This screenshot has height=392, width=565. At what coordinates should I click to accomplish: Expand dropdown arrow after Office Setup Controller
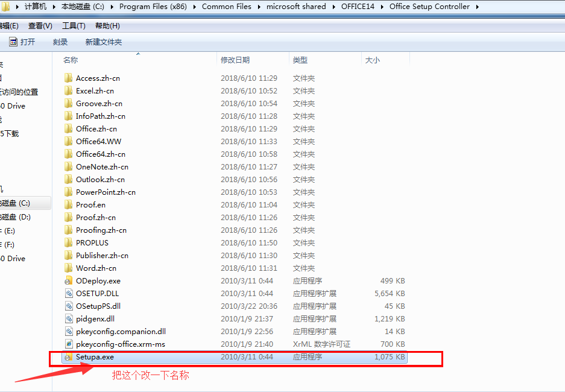tap(478, 7)
